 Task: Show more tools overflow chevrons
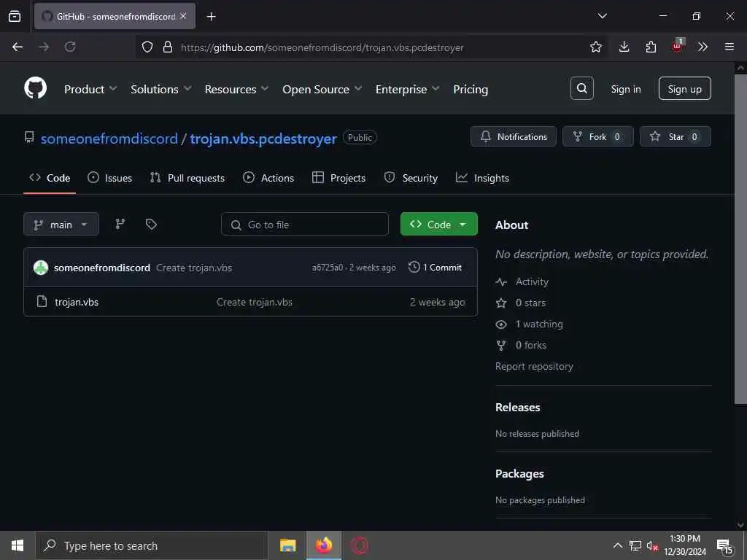pos(703,47)
